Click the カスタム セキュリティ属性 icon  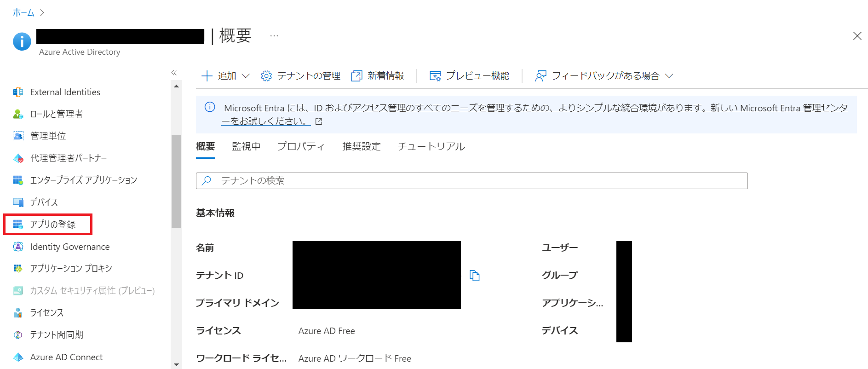point(18,290)
